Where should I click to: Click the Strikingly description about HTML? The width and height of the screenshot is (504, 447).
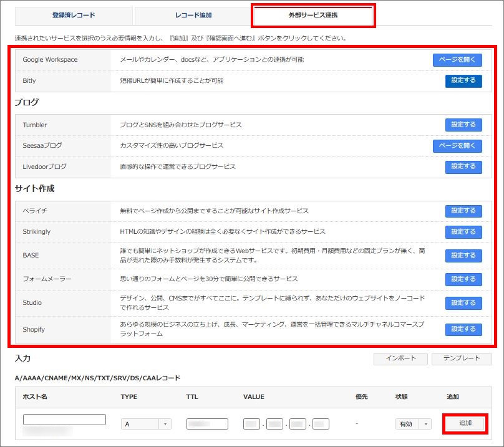pyautogui.click(x=223, y=232)
